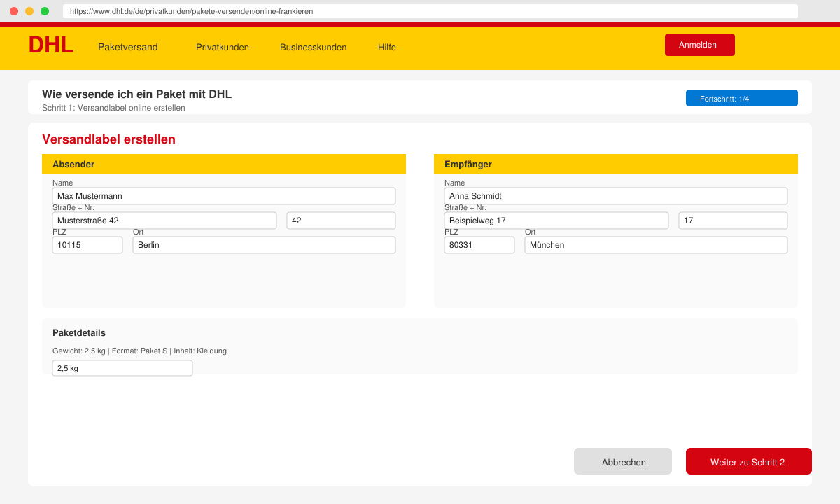This screenshot has height=504, width=840.
Task: Click the Gewicht Format Inhalt summary text
Action: [x=139, y=351]
